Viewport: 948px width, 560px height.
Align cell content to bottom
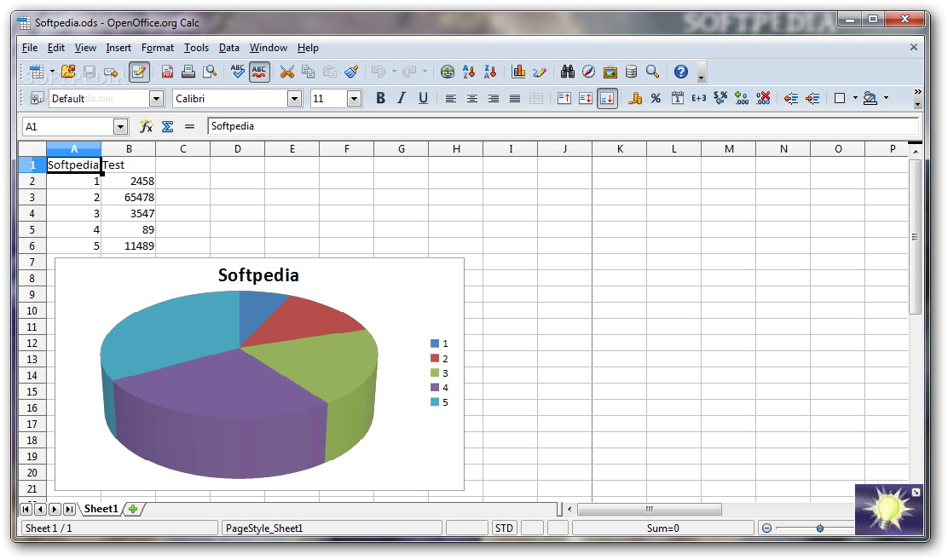pos(607,98)
